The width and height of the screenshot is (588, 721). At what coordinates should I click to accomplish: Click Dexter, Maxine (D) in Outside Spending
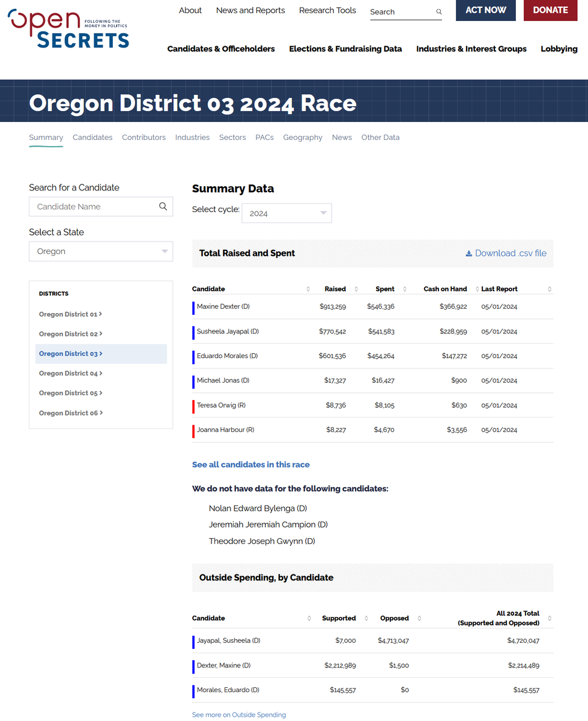223,665
